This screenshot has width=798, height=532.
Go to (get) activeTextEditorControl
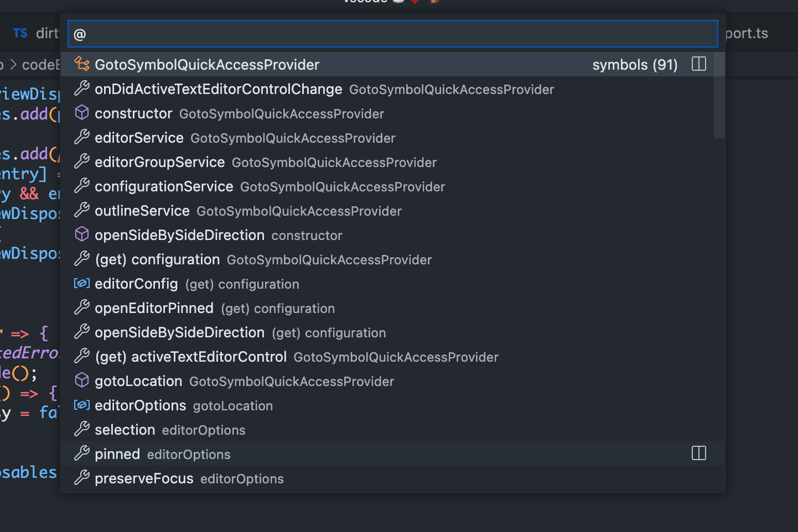(191, 357)
